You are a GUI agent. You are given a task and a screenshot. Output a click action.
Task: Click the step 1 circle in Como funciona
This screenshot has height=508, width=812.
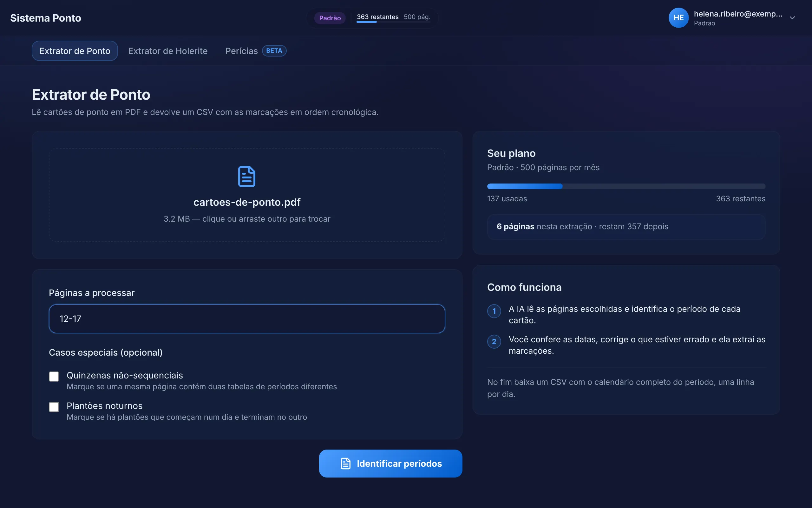pyautogui.click(x=494, y=311)
